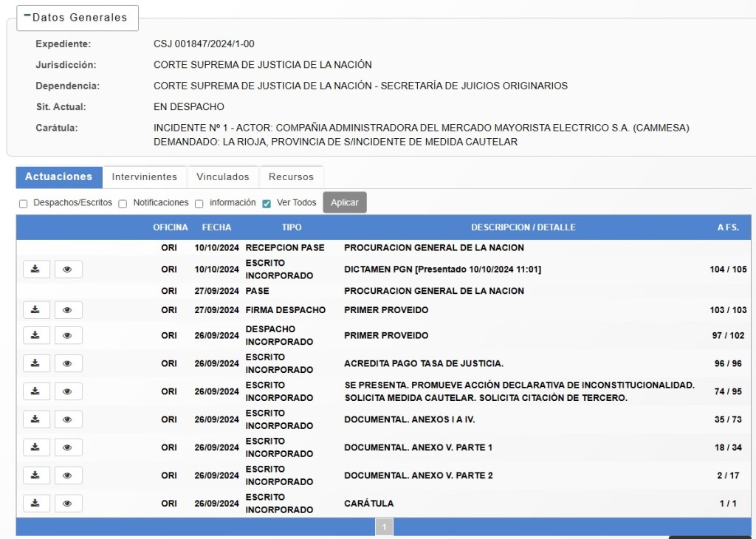Download DOCUMENTAL ANEXO V PARTE 1
Screen dimensions: 756x539
coord(36,447)
